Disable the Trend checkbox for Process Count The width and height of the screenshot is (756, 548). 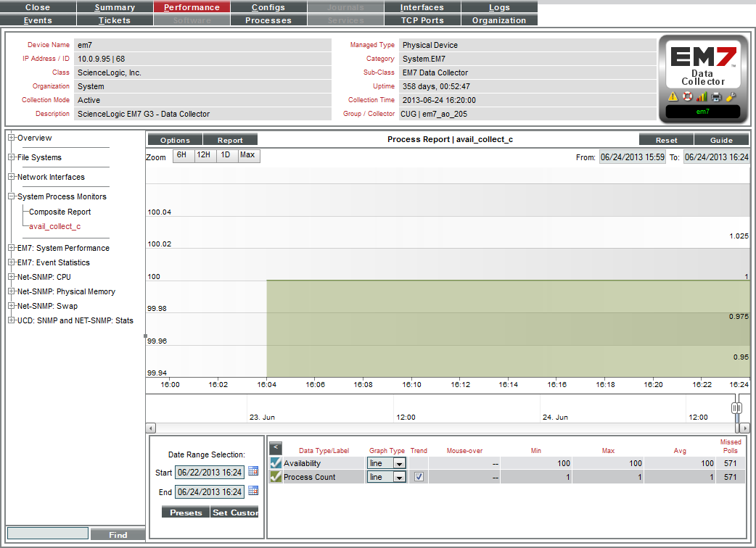point(419,477)
